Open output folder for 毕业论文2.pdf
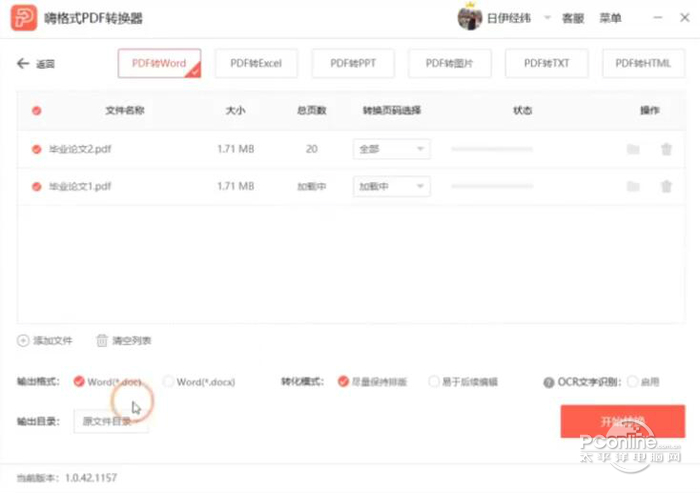 point(633,149)
